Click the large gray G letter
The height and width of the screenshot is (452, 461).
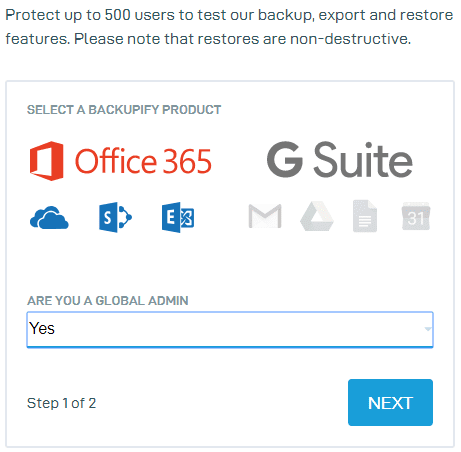(285, 160)
